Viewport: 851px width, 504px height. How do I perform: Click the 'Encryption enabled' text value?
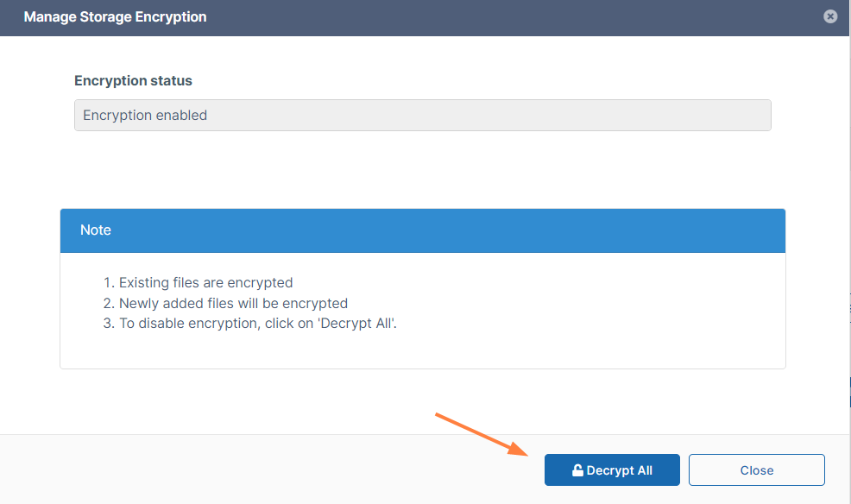pyautogui.click(x=145, y=115)
